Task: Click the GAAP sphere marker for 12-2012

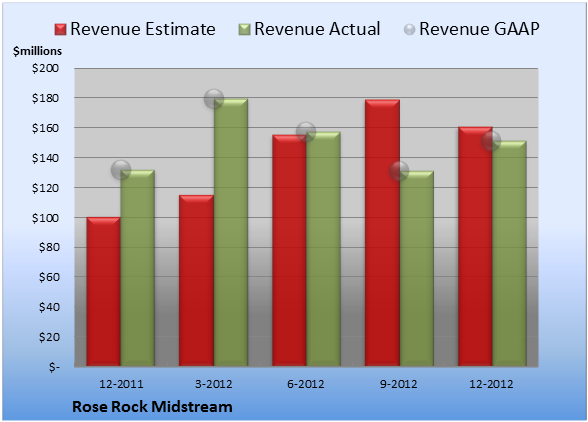Action: (x=492, y=141)
